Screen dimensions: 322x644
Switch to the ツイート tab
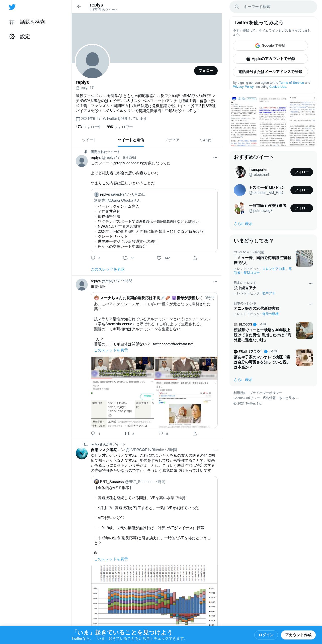click(x=89, y=140)
